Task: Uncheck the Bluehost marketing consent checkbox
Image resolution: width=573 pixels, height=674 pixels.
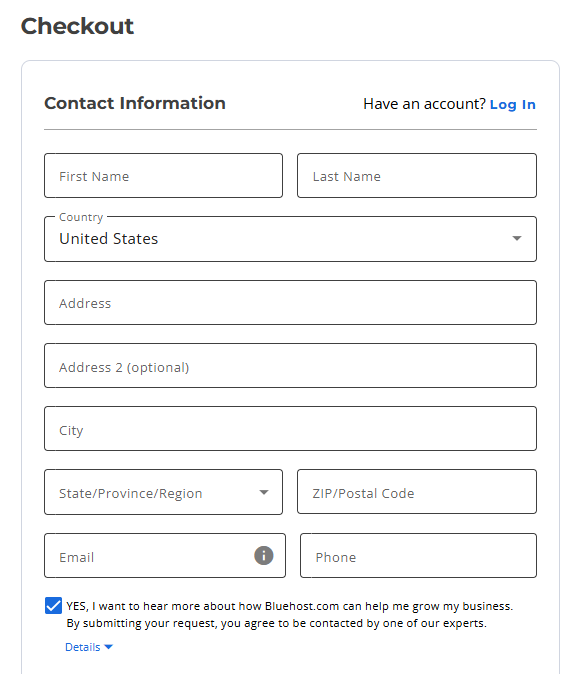Action: pos(53,606)
